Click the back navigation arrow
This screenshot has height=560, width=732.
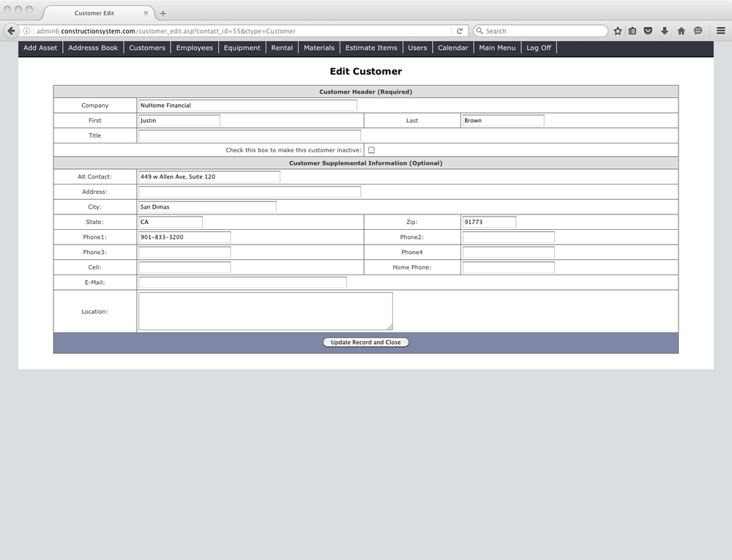coord(10,31)
